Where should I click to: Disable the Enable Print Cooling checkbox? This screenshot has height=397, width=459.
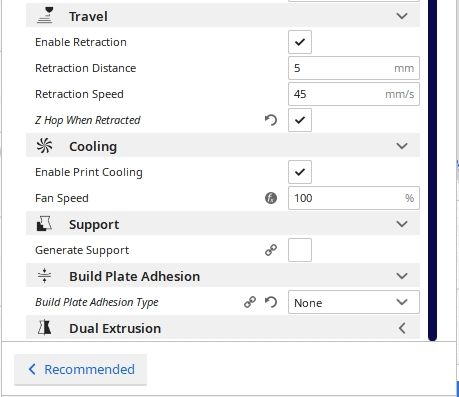click(x=300, y=172)
